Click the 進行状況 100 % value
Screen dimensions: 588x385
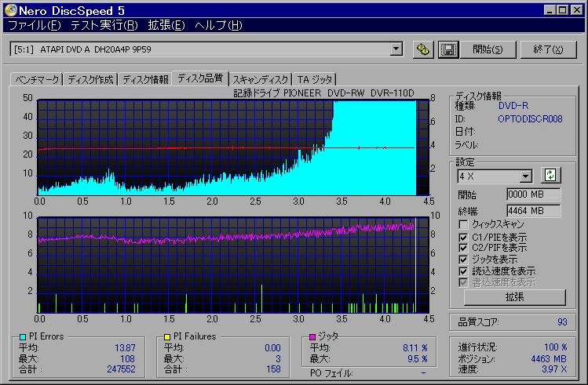555,347
